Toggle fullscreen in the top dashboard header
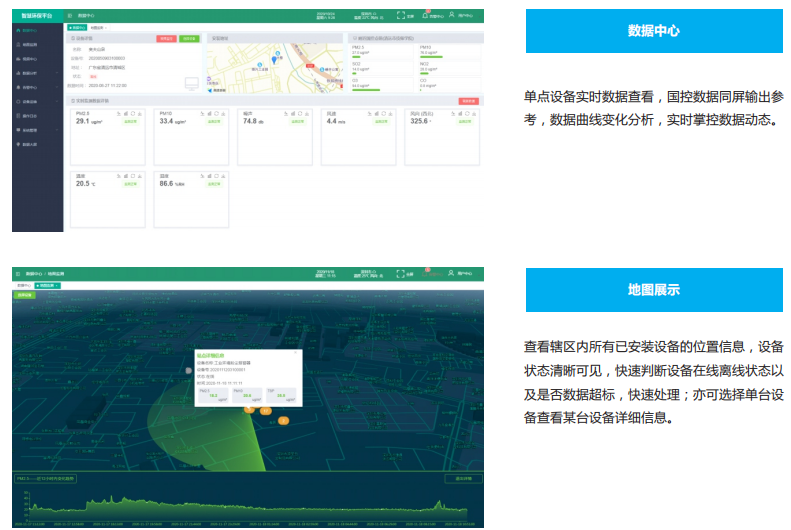This screenshot has width=791, height=530. click(401, 16)
